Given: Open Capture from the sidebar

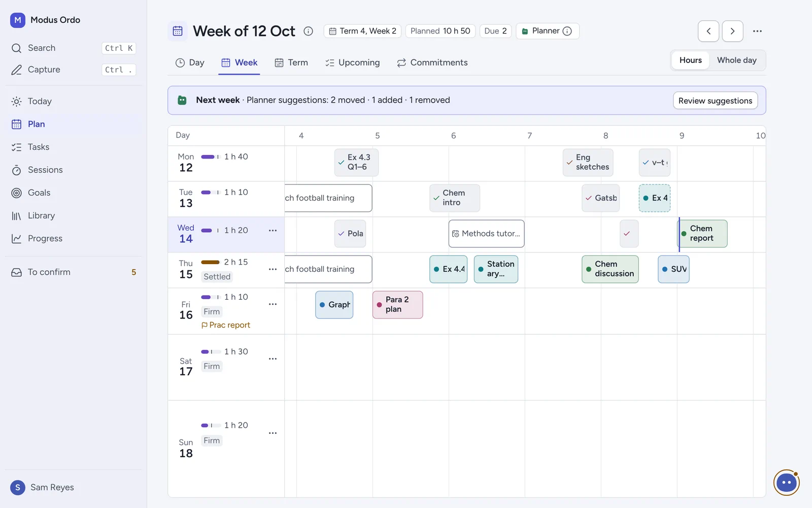Looking at the screenshot, I should [x=74, y=70].
